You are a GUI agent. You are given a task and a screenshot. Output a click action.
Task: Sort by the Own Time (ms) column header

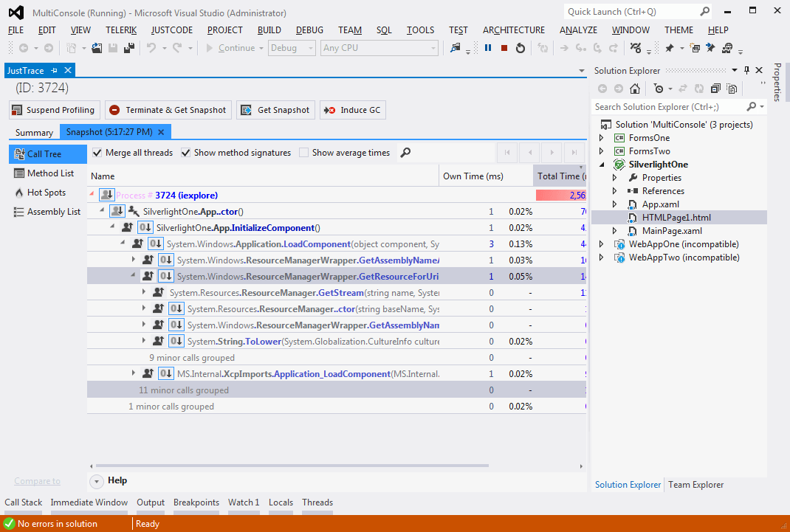pyautogui.click(x=473, y=176)
